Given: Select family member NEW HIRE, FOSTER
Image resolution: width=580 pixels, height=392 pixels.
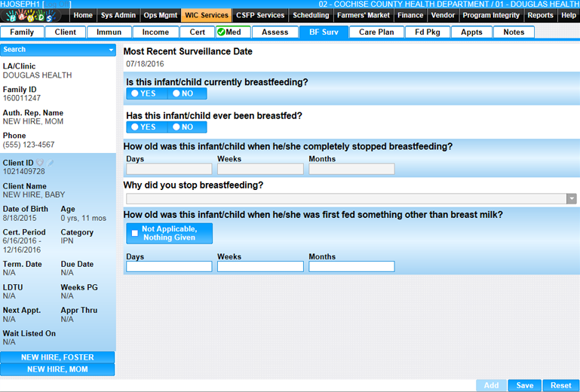Looking at the screenshot, I should click(x=57, y=357).
